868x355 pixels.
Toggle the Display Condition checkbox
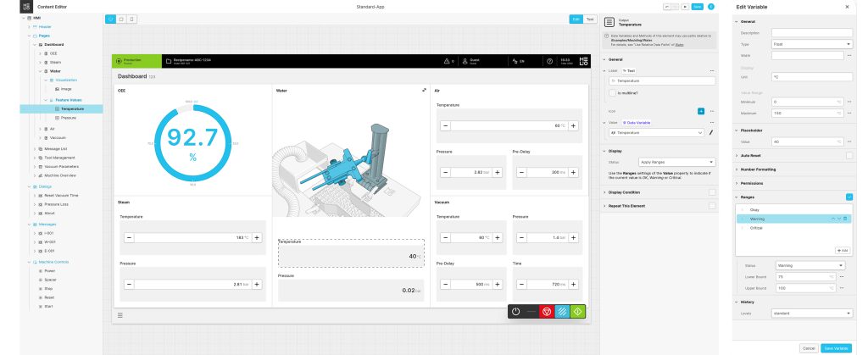point(712,192)
